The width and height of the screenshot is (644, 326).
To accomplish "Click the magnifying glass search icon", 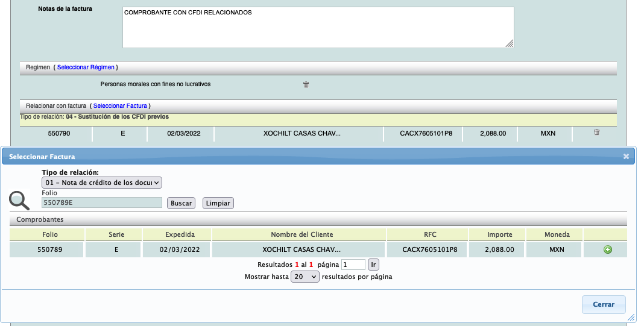I will tap(19, 201).
